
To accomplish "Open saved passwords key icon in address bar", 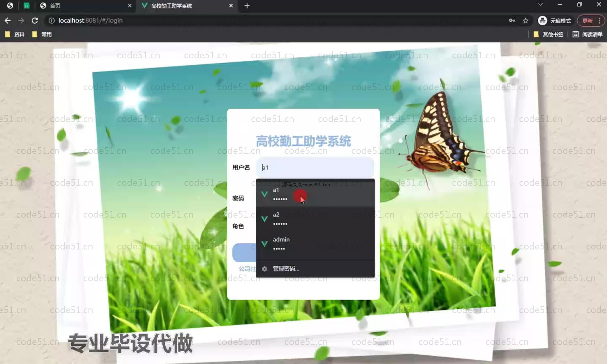I will tap(512, 20).
